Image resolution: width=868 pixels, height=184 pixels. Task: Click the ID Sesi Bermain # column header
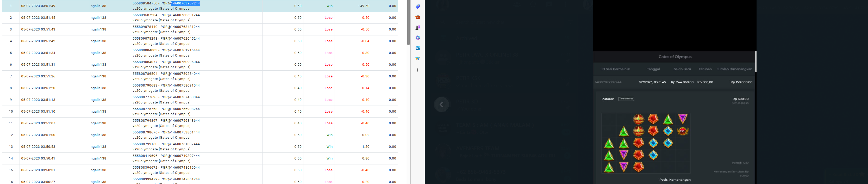click(615, 69)
